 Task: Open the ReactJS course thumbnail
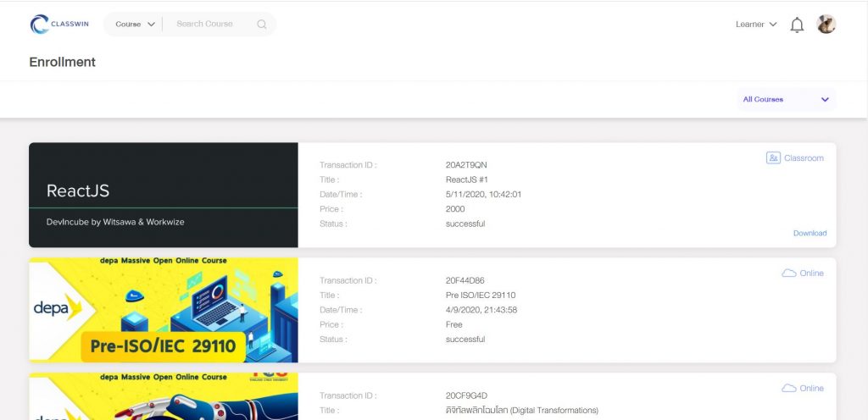(164, 195)
